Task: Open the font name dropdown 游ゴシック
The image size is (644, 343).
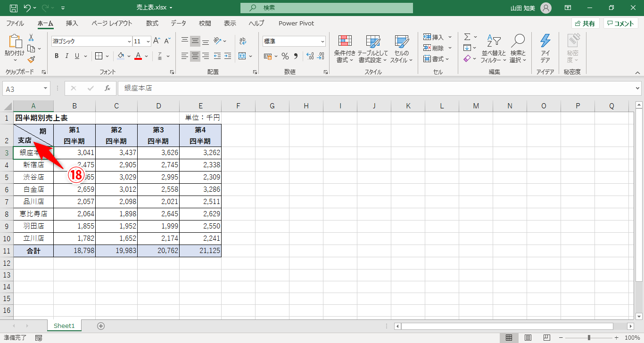Action: click(129, 41)
